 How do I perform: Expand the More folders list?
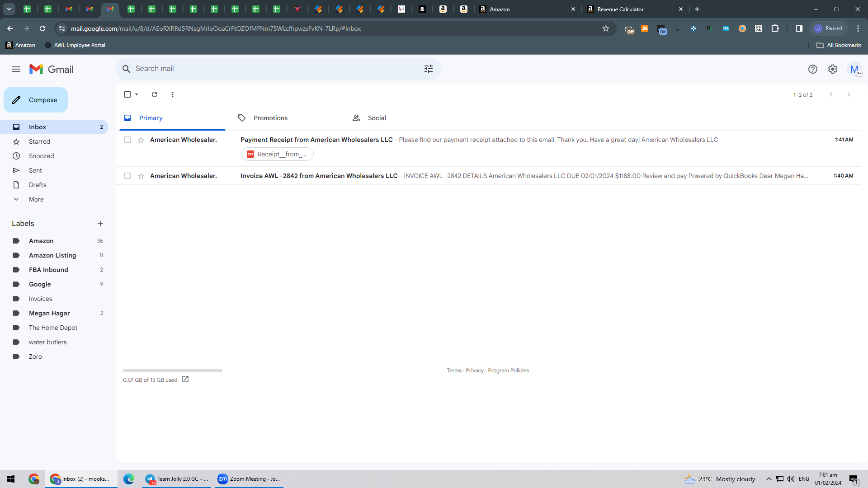click(54, 199)
